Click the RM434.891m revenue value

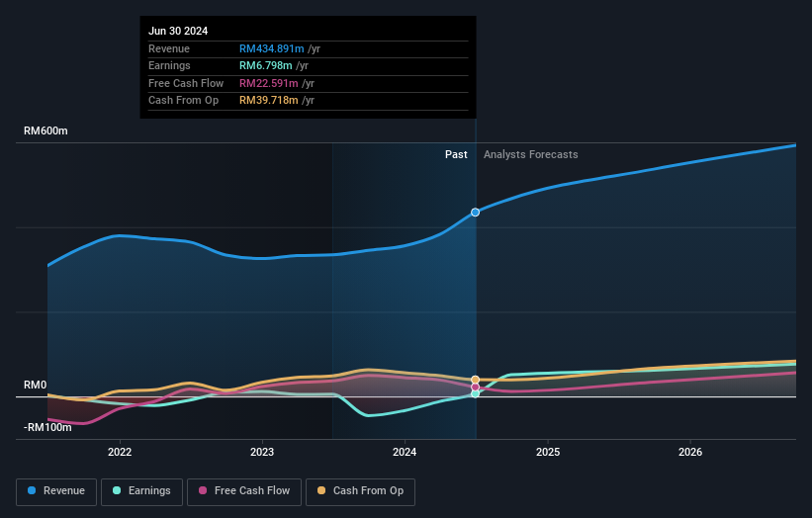(x=271, y=48)
